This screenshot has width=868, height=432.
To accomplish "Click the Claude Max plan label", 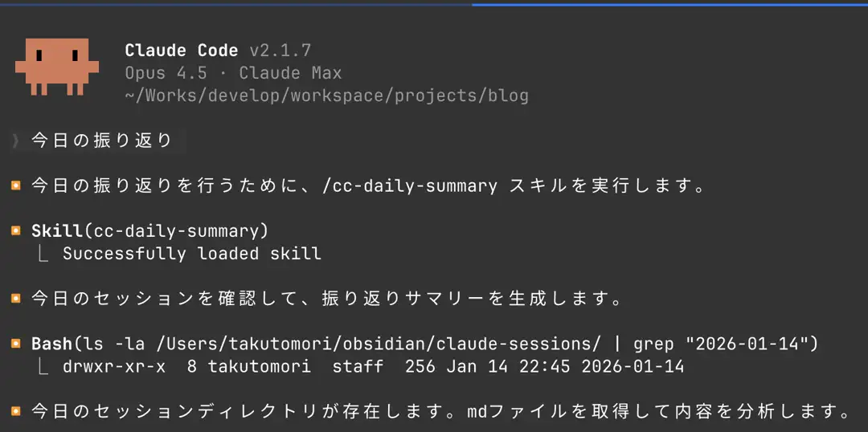I will pyautogui.click(x=290, y=73).
